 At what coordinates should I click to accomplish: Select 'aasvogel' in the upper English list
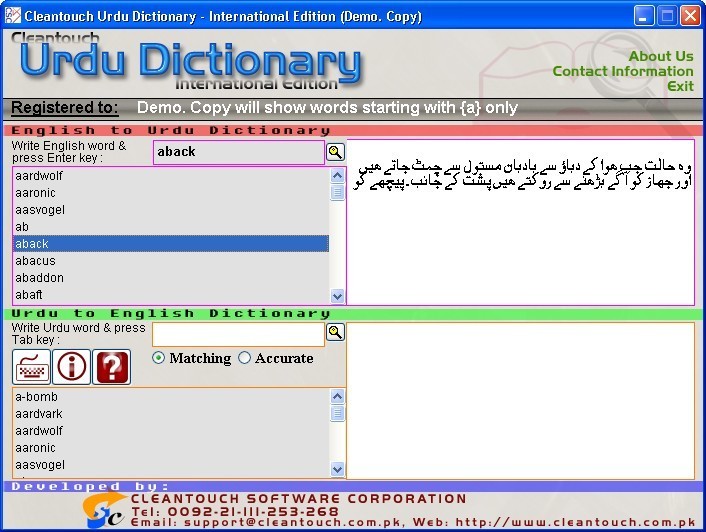(x=171, y=210)
